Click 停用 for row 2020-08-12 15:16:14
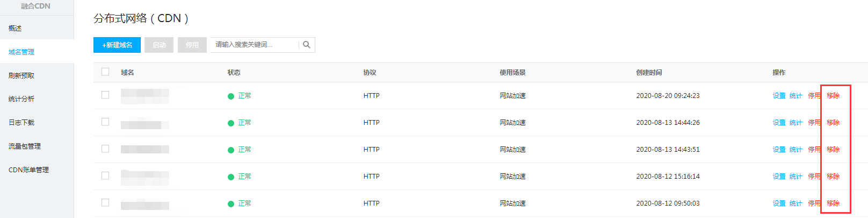The image size is (868, 218). click(814, 177)
